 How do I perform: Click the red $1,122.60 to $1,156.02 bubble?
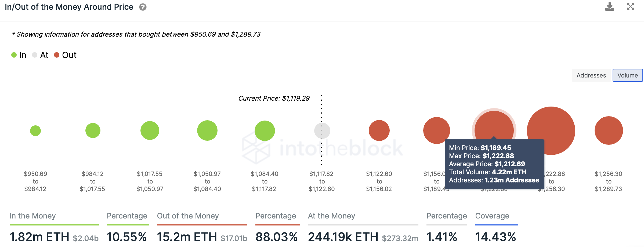[x=379, y=130]
